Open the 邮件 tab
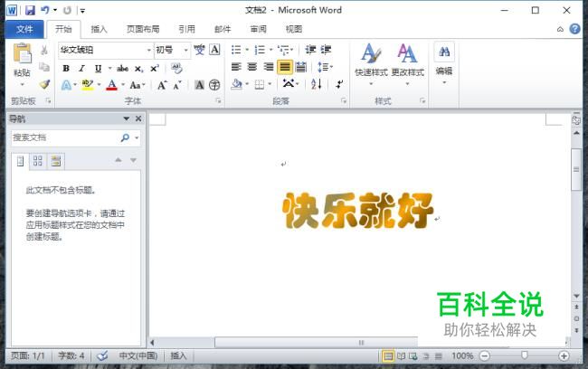 223,29
